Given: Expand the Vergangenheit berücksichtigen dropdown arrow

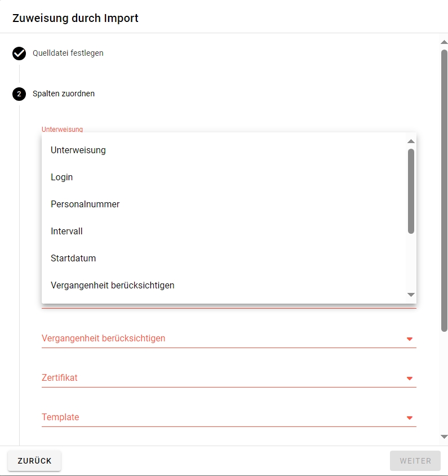Looking at the screenshot, I should [x=410, y=339].
